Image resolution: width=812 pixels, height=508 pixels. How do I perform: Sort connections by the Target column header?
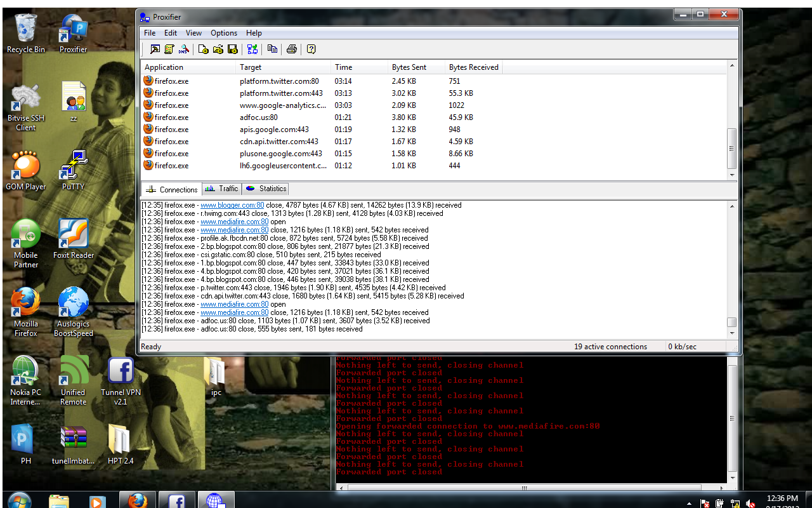pos(284,67)
